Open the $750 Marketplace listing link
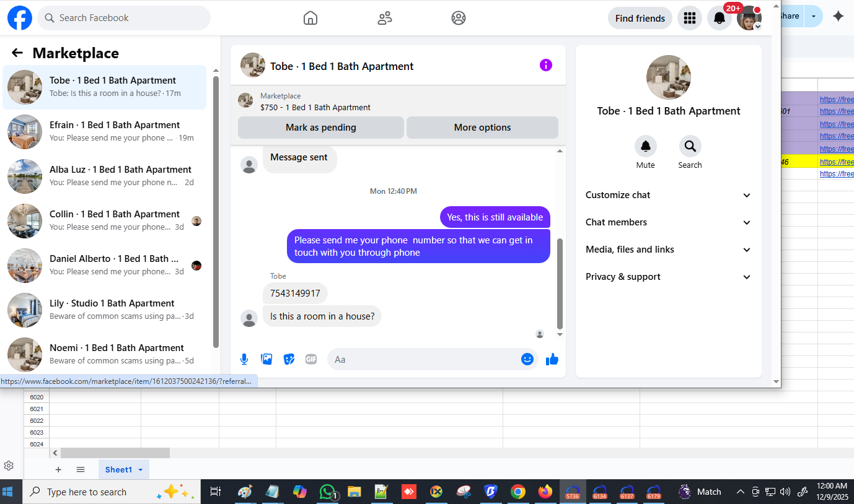Image resolution: width=854 pixels, height=504 pixels. click(315, 107)
